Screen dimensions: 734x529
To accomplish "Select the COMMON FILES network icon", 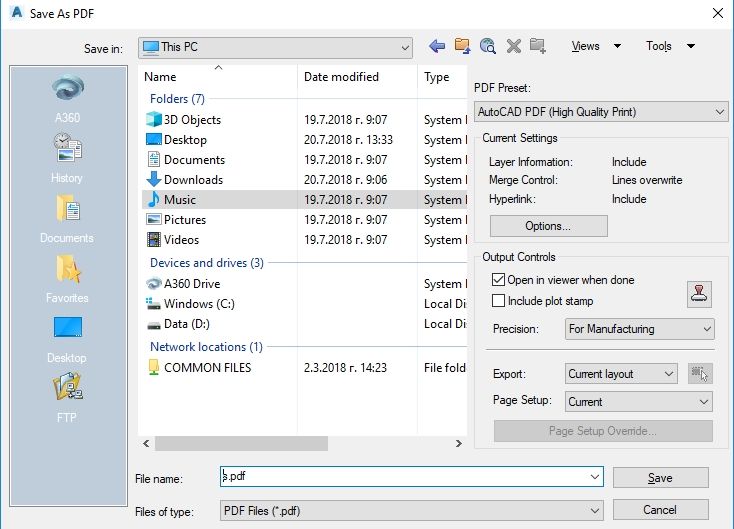I will point(154,367).
